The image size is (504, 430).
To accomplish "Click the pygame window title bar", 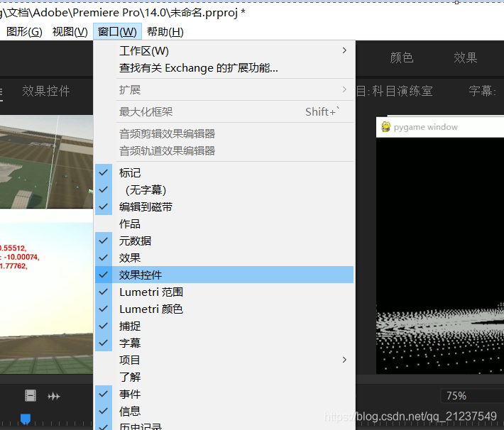I will pyautogui.click(x=440, y=127).
